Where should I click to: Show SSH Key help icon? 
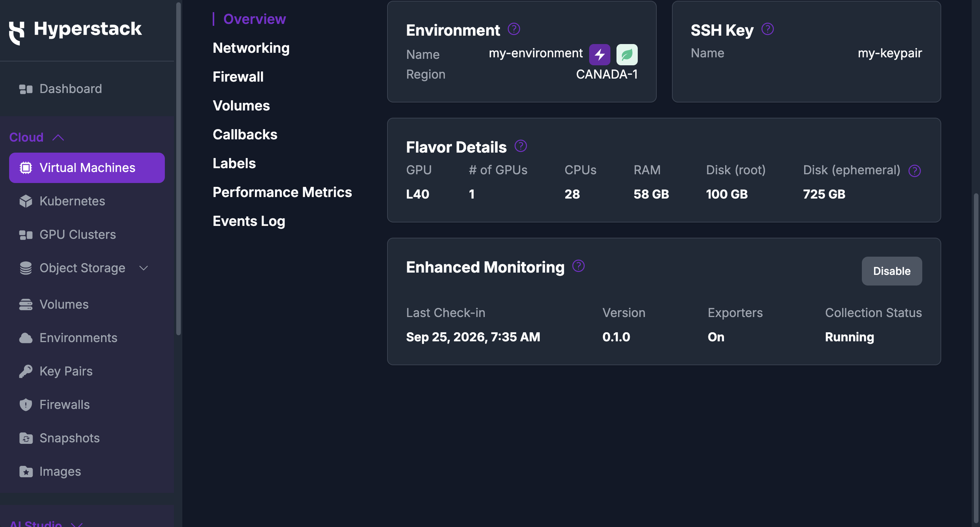tap(767, 29)
